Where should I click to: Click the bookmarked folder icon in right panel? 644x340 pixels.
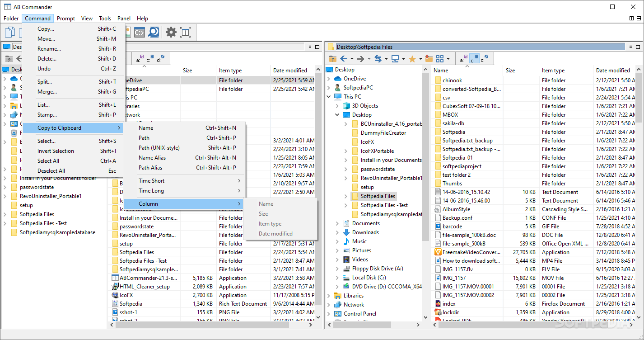pos(429,59)
